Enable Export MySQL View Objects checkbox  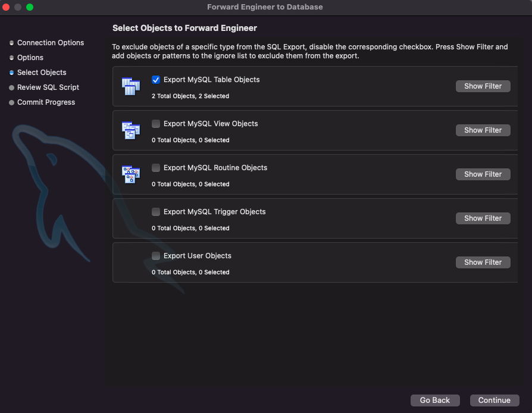(156, 124)
